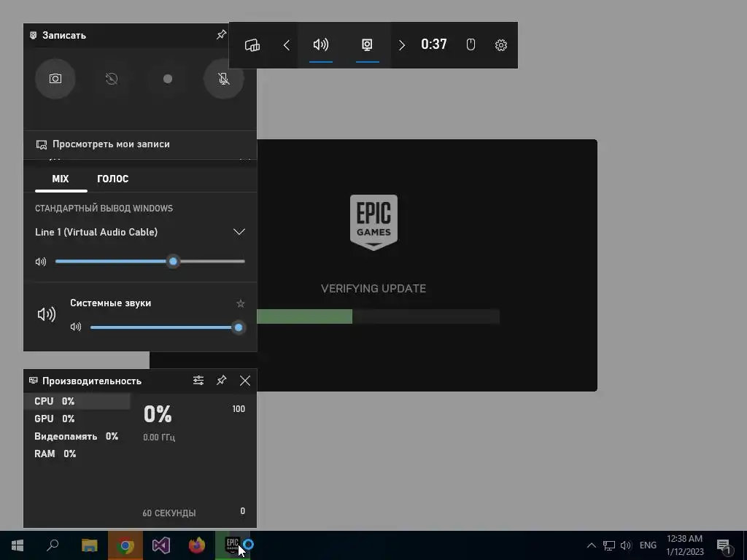
Task: Click the next arrow in Game Bar toolbar
Action: point(402,45)
